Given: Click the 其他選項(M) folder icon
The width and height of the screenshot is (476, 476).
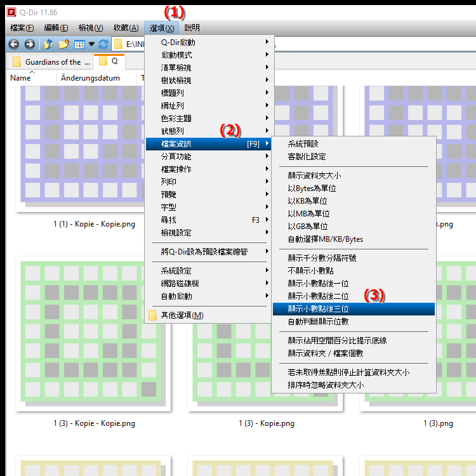Looking at the screenshot, I should pos(153,315).
